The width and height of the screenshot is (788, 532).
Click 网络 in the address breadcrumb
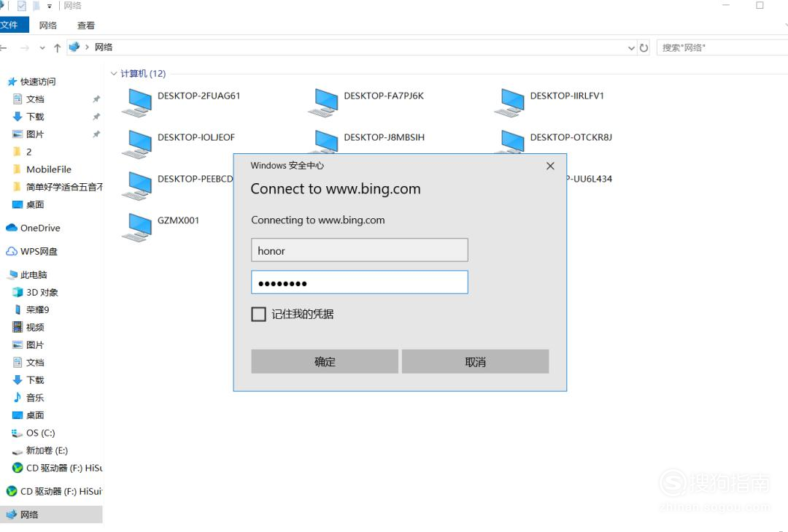(x=104, y=47)
